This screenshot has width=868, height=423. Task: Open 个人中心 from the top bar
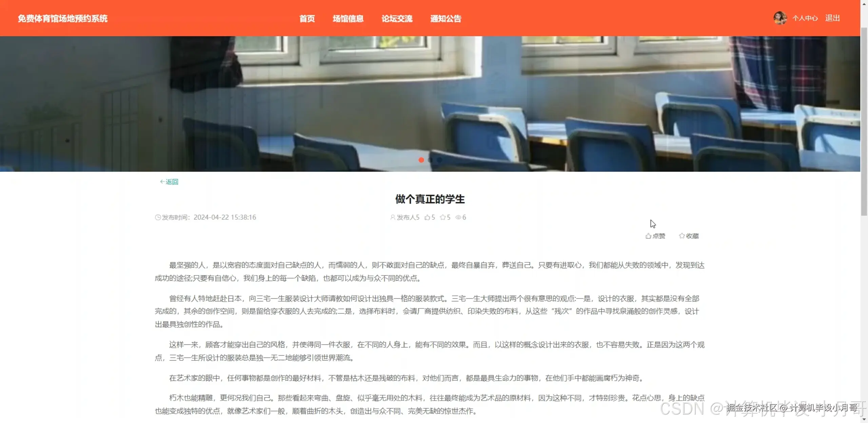point(806,18)
